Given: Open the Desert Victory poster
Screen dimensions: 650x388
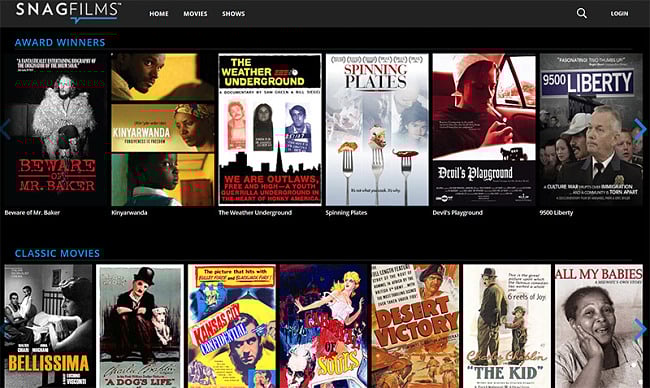Looking at the screenshot, I should (415, 326).
